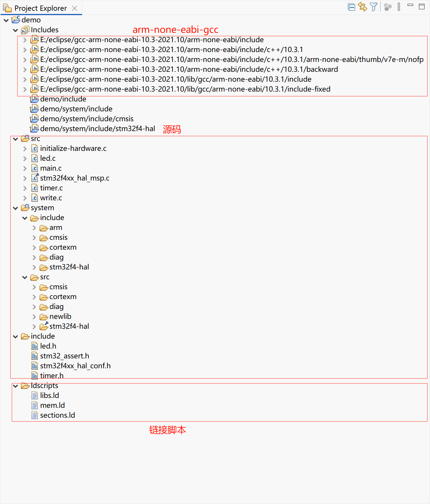Open the Filter funnel icon
Image resolution: width=430 pixels, height=504 pixels.
click(374, 7)
